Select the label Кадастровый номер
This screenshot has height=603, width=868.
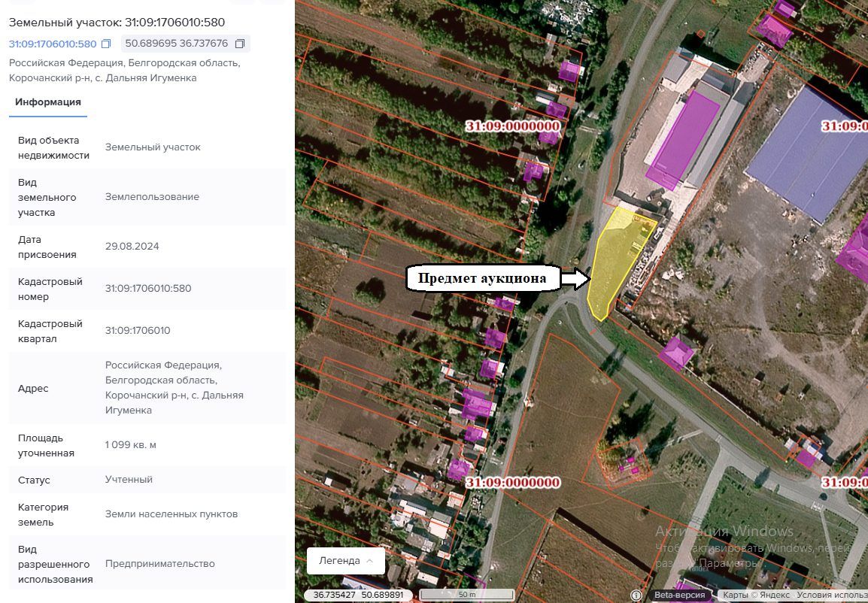point(50,289)
